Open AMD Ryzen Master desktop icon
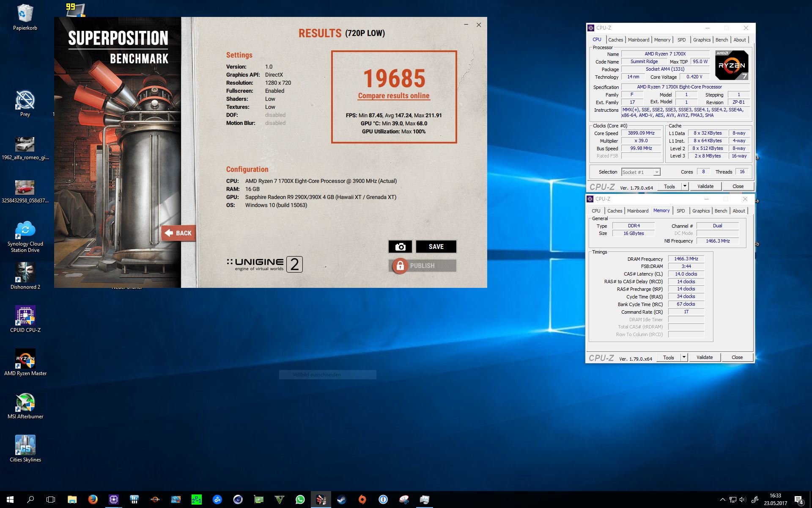The height and width of the screenshot is (508, 812). click(25, 359)
